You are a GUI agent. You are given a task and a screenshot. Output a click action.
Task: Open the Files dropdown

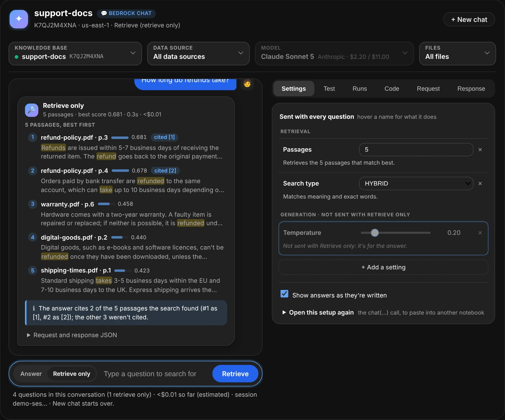click(457, 53)
